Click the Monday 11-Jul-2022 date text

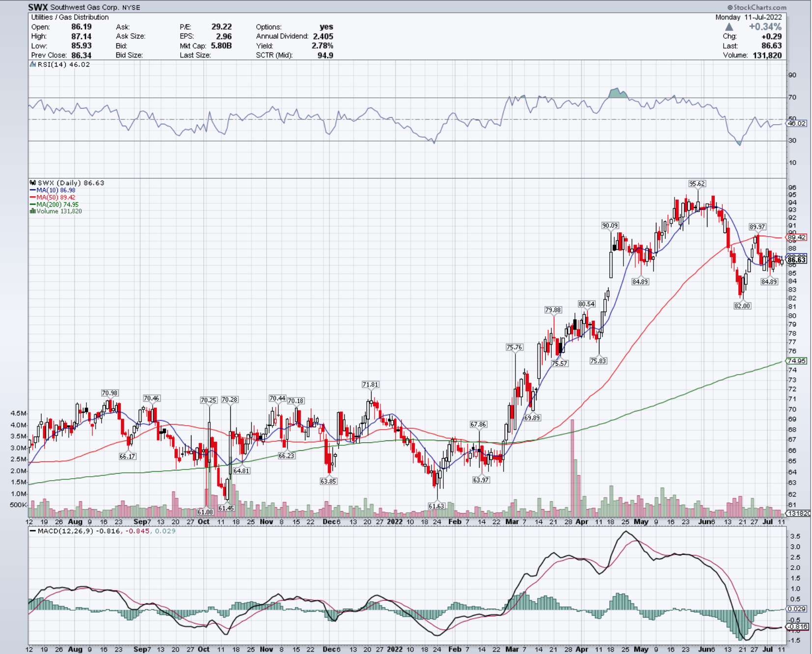click(x=749, y=17)
